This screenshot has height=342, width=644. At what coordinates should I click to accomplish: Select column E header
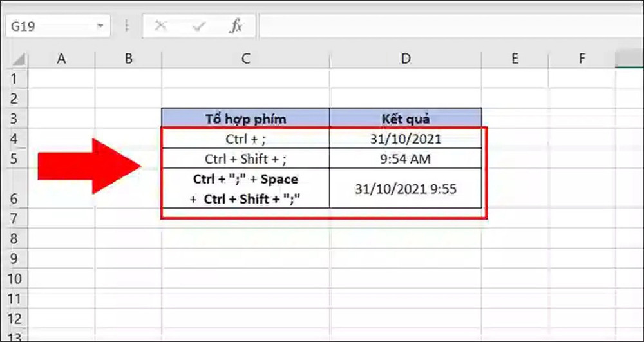coord(515,59)
